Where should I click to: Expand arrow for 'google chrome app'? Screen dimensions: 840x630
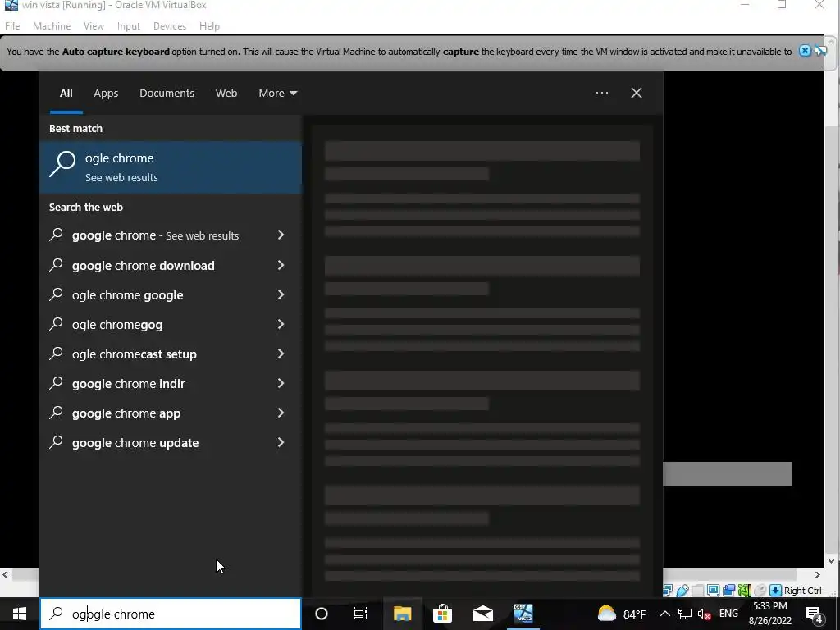coord(281,413)
